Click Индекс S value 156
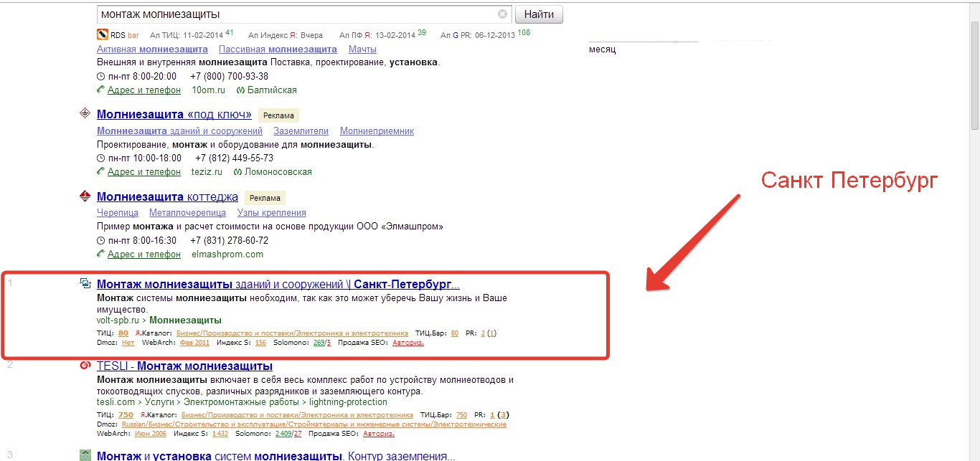This screenshot has width=980, height=461. coord(260,343)
